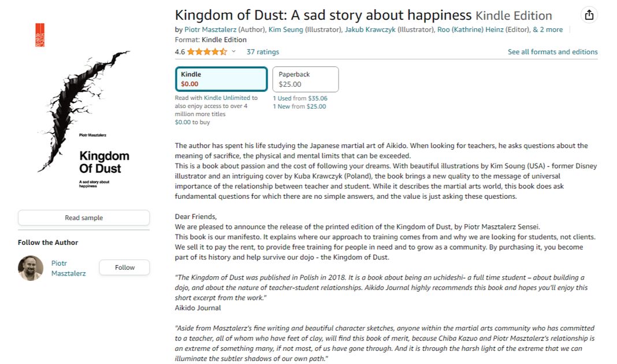Open the 37 ratings link

[262, 52]
